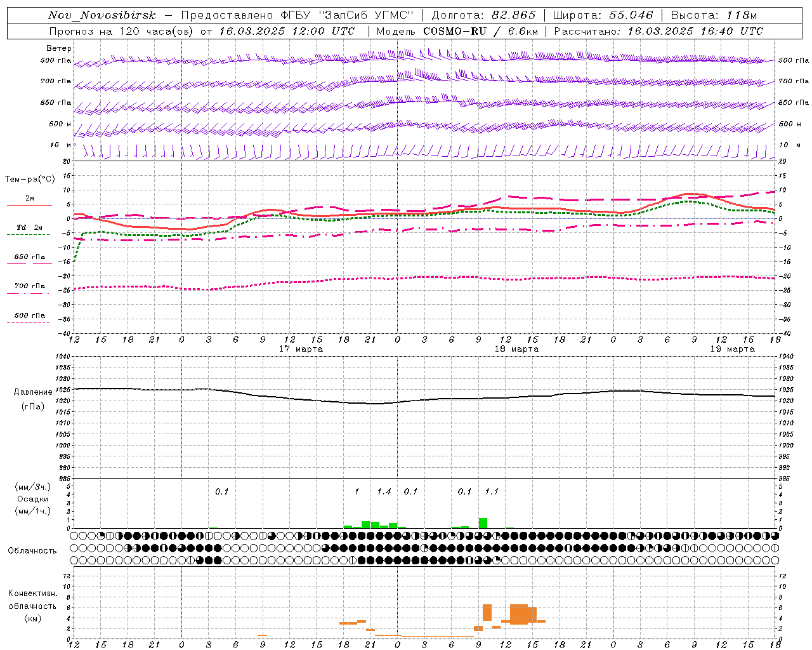
Task: Click the 1.1 three-hour precipitation value
Action: [492, 492]
